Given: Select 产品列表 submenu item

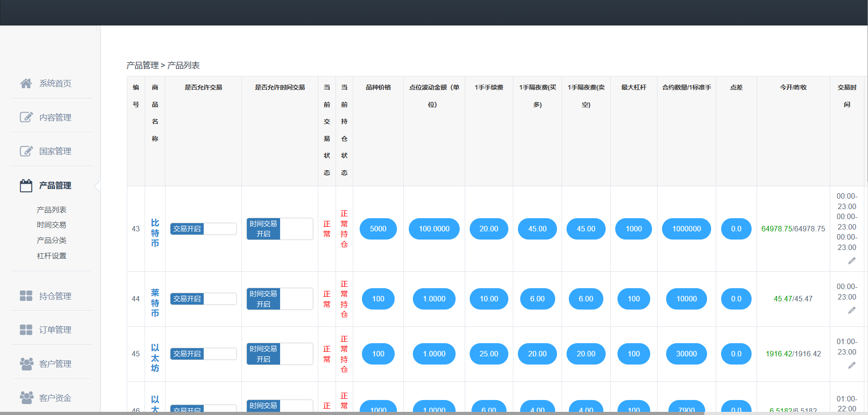Looking at the screenshot, I should 51,210.
